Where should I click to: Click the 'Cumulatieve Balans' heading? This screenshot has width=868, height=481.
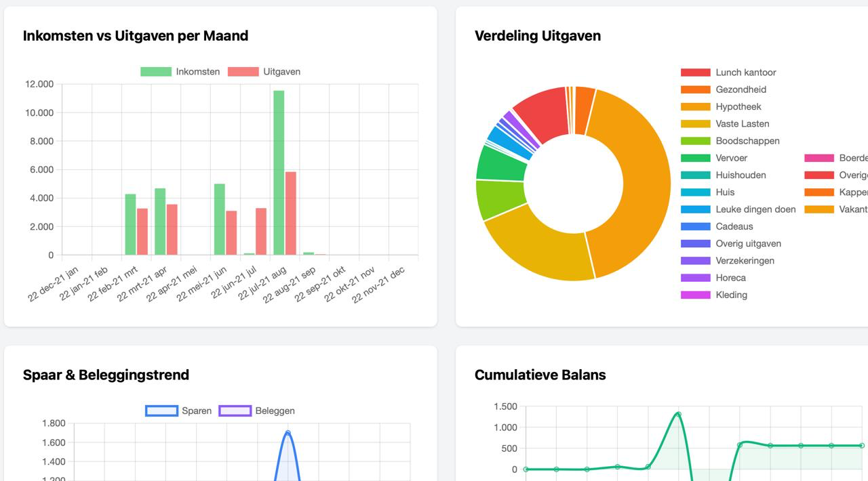point(540,375)
